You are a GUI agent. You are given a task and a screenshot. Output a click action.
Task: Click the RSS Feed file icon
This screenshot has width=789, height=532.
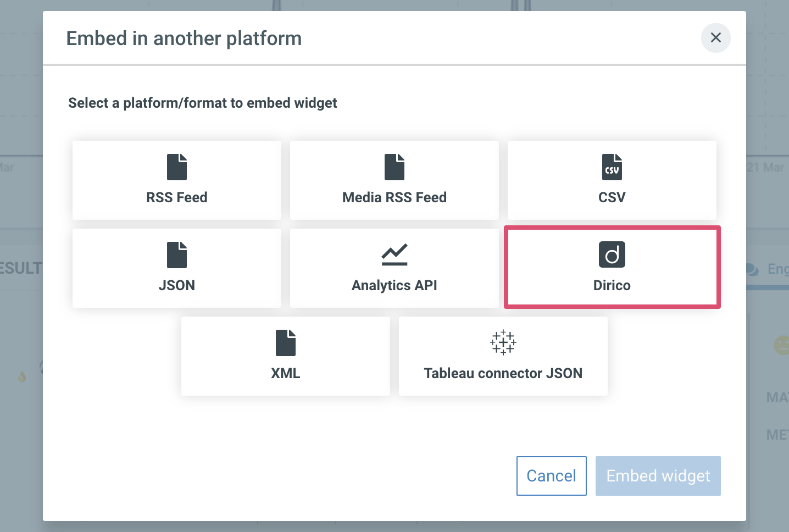177,167
